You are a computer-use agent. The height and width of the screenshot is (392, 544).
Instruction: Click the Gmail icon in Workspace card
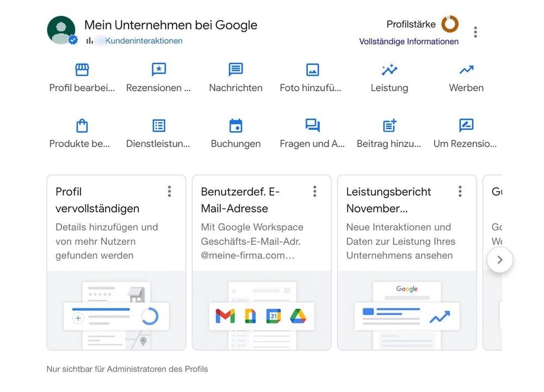(x=225, y=316)
